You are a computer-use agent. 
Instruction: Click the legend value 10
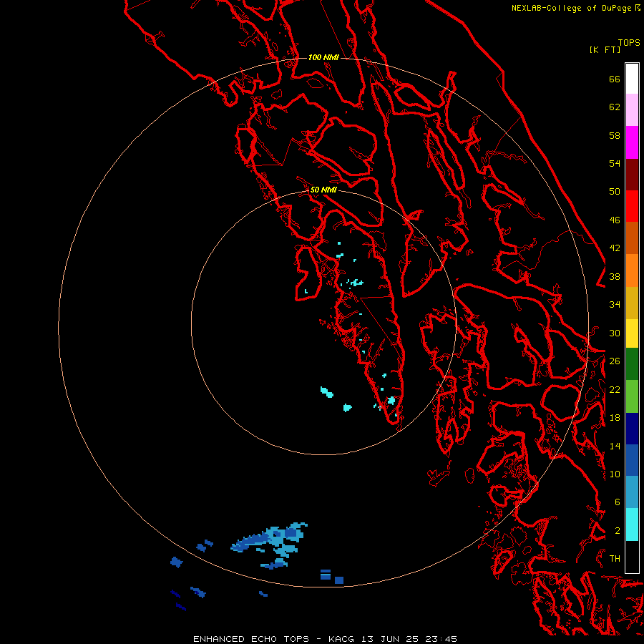pos(615,474)
